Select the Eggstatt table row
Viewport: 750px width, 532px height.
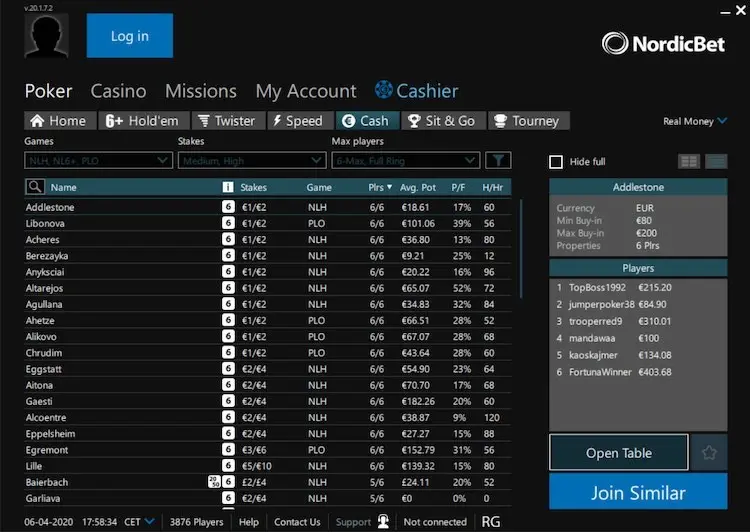point(267,369)
